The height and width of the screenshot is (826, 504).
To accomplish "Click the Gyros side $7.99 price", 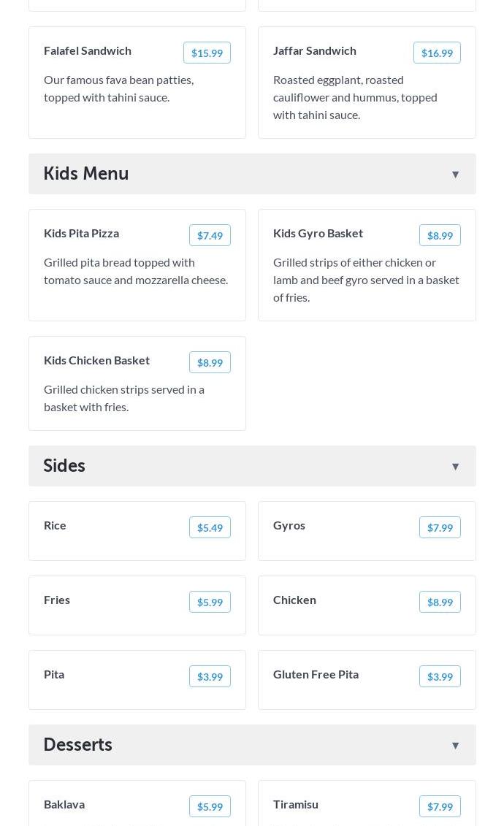I will point(440,527).
